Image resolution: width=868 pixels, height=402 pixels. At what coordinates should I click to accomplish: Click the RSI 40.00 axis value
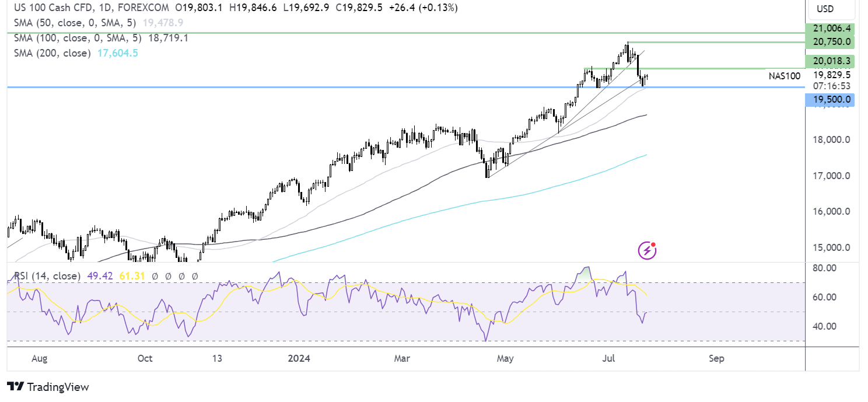point(825,326)
